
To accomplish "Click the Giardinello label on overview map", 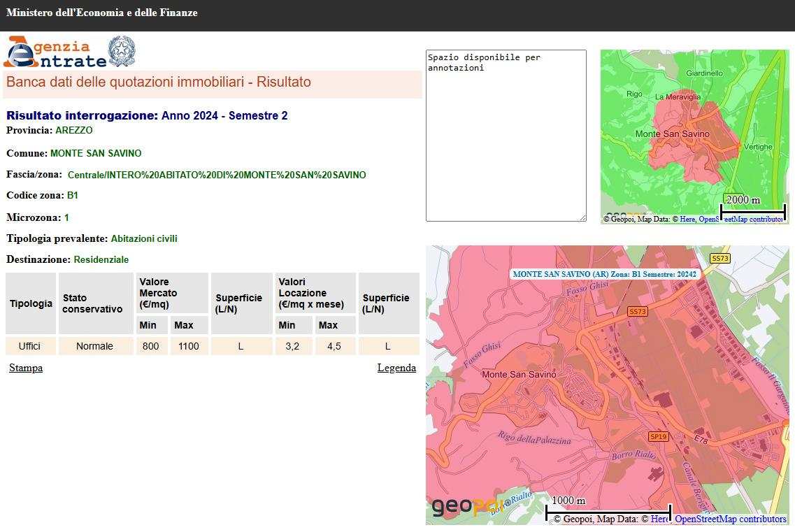I will (x=704, y=73).
